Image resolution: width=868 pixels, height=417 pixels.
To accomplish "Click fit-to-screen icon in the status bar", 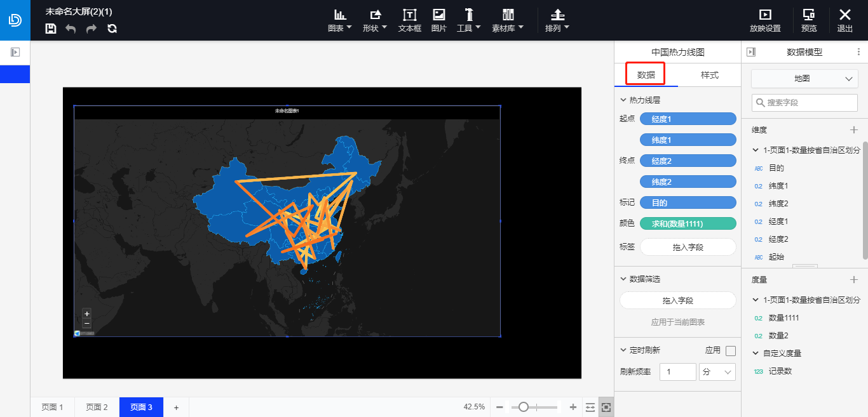I will click(606, 407).
